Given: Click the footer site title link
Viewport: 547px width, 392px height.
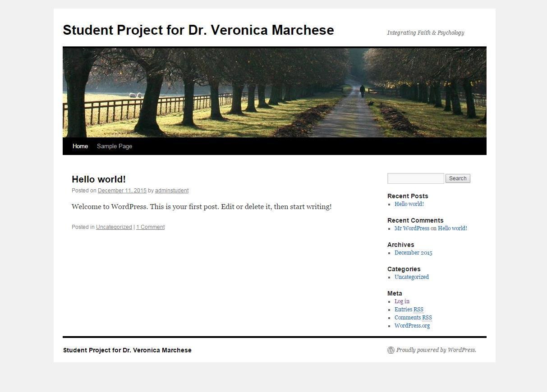Looking at the screenshot, I should (x=127, y=350).
